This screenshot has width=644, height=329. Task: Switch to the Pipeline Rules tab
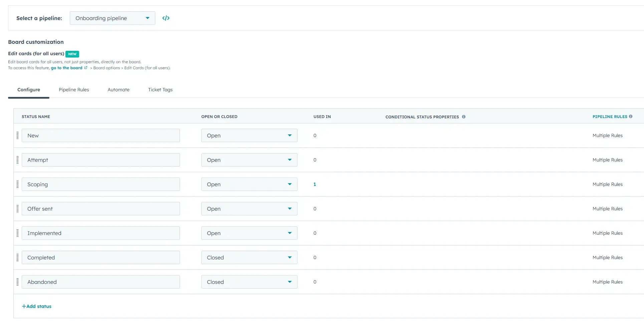click(74, 90)
